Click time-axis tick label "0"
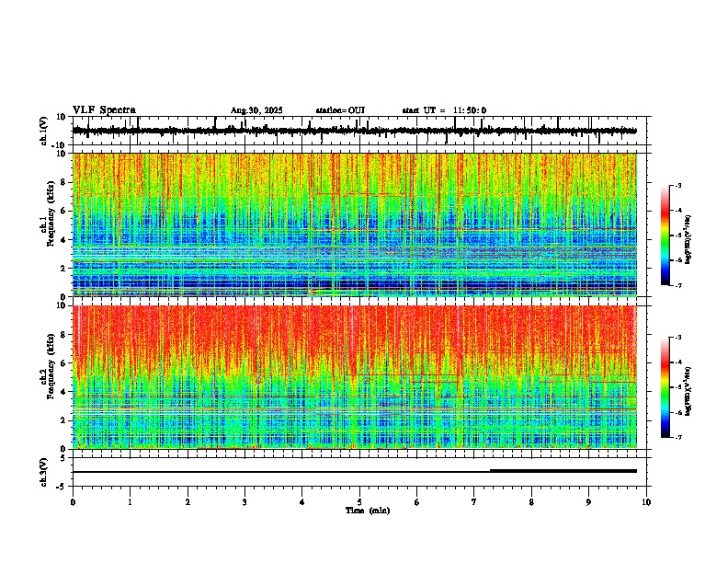 coord(73,502)
